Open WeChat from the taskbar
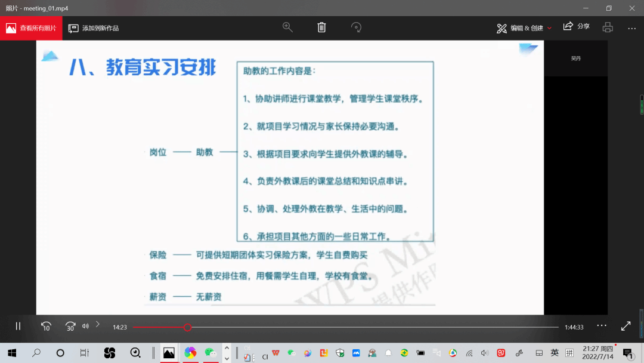644x363 pixels. pos(210,353)
